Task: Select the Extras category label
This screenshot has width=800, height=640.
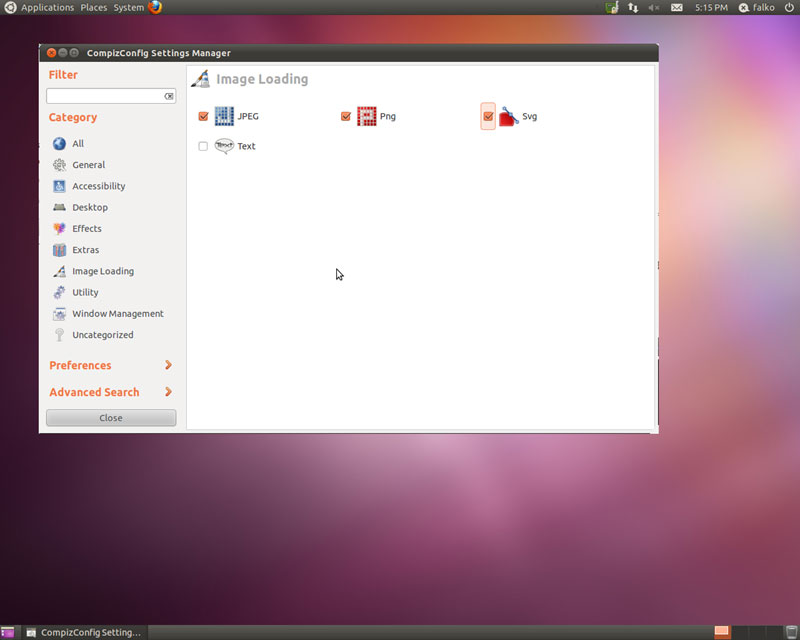Action: click(x=86, y=250)
